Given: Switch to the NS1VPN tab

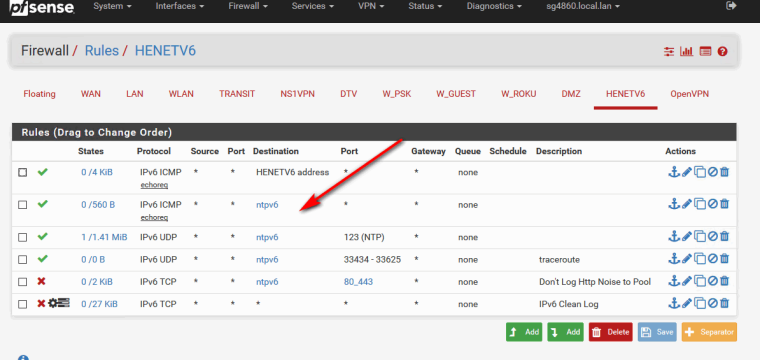Looking at the screenshot, I should tap(298, 94).
